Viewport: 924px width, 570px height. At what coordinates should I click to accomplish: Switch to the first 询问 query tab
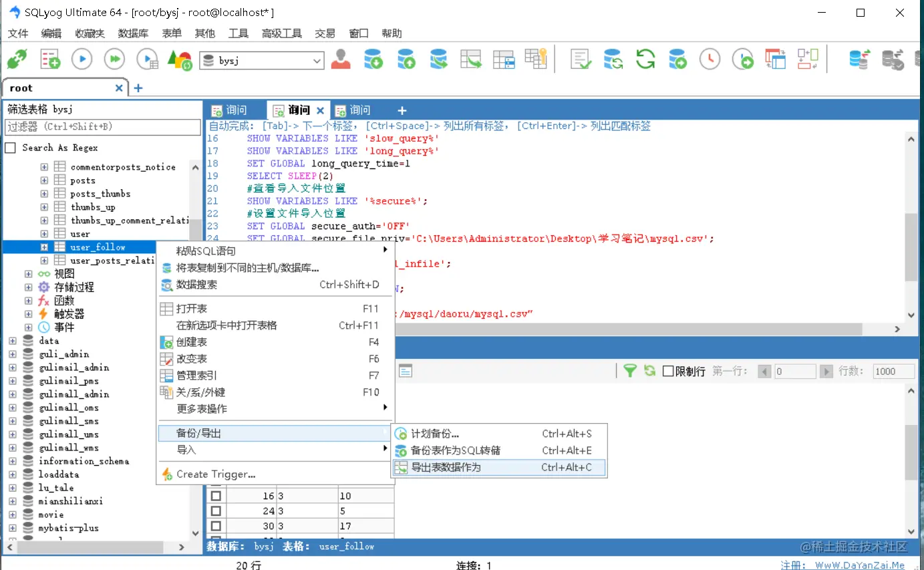[230, 110]
